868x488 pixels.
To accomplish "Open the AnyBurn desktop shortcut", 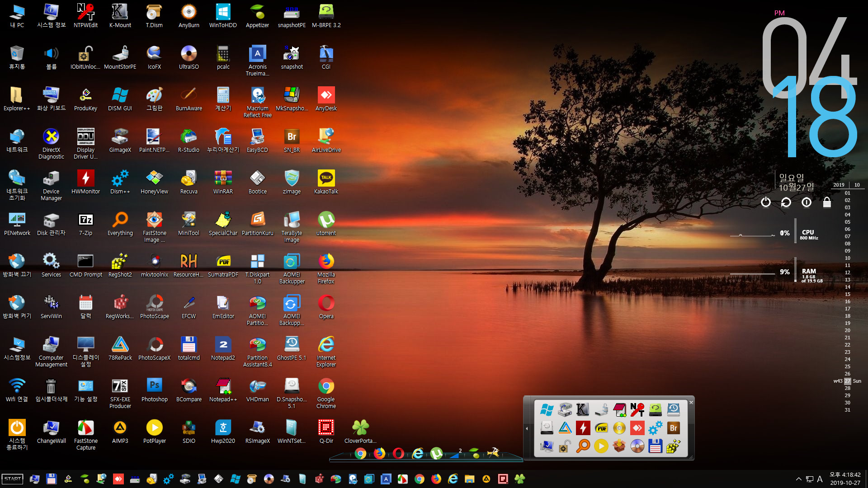I will pyautogui.click(x=189, y=16).
